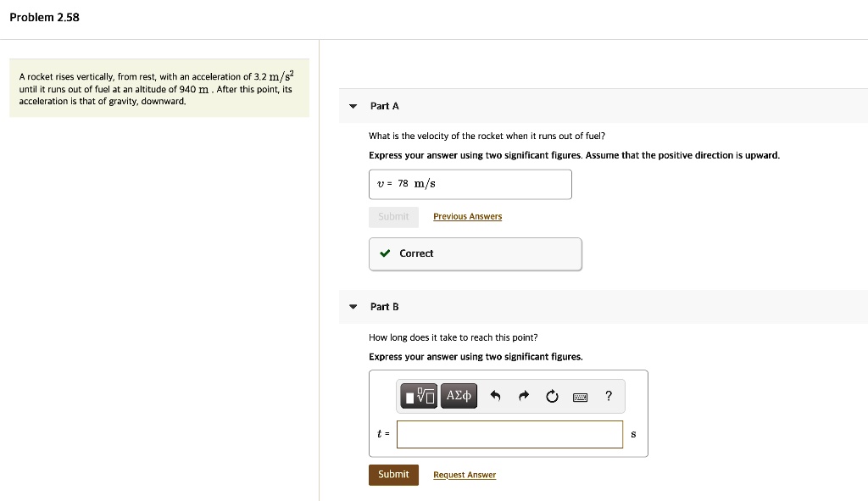Collapse the Part B section
Viewport: 868px width, 501px height.
point(353,306)
